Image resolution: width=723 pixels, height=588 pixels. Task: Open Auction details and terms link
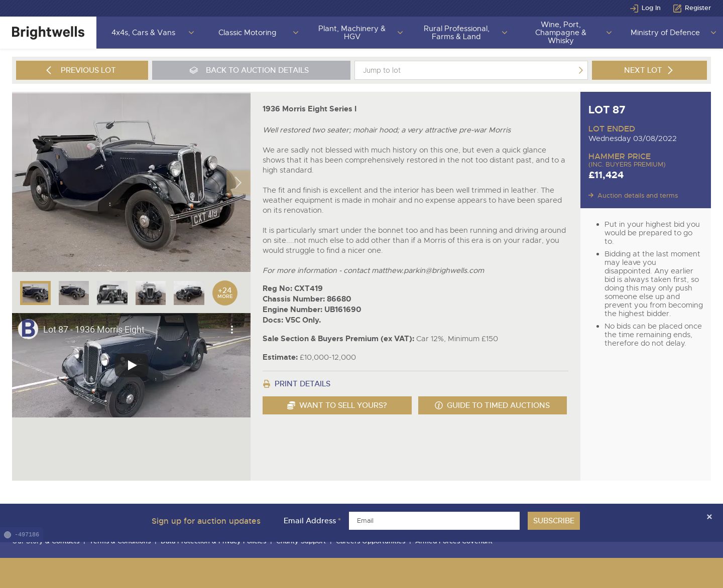[x=638, y=196]
